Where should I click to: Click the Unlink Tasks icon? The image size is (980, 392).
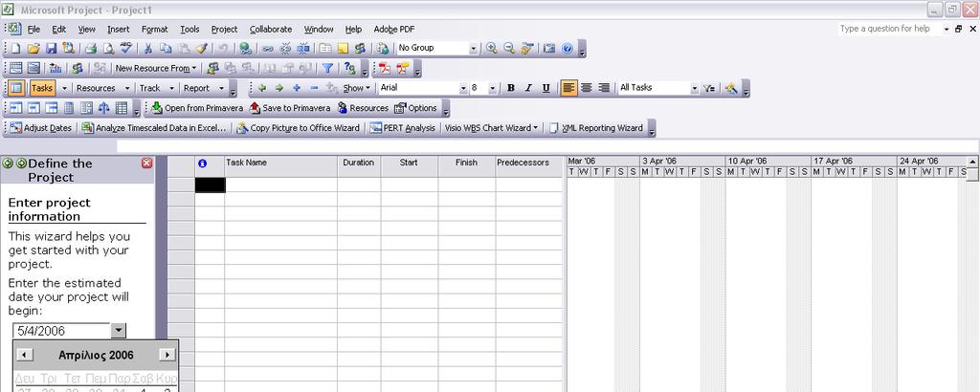point(285,48)
